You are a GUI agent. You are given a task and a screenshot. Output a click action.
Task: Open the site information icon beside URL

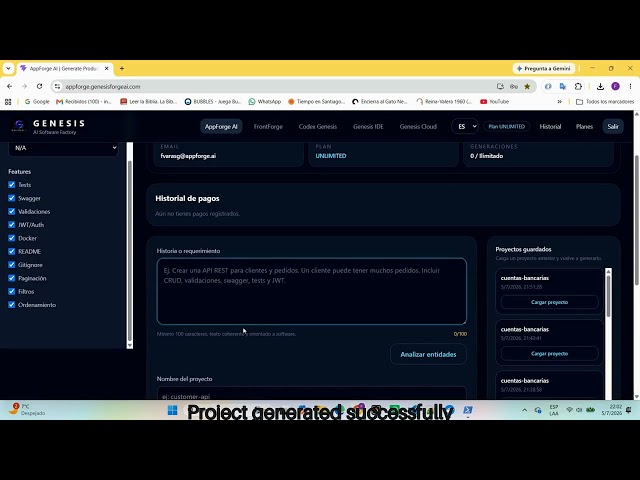point(57,87)
